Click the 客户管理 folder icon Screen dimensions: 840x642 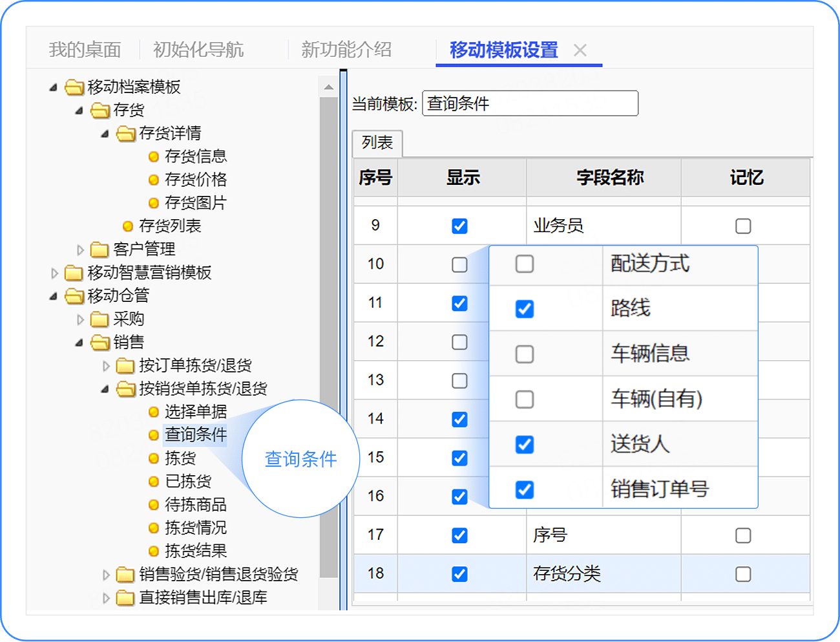coord(100,250)
